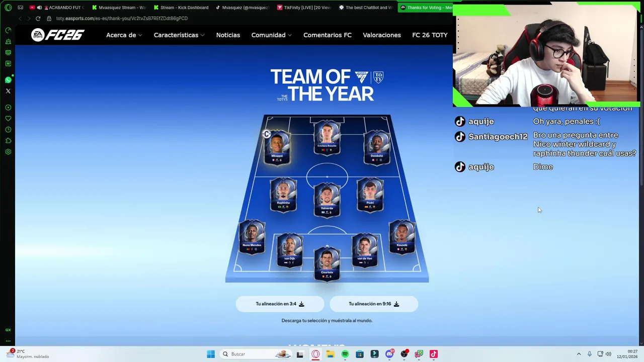Click the Santiagoech12 chat username
Image resolution: width=644 pixels, height=362 pixels.
[498, 137]
